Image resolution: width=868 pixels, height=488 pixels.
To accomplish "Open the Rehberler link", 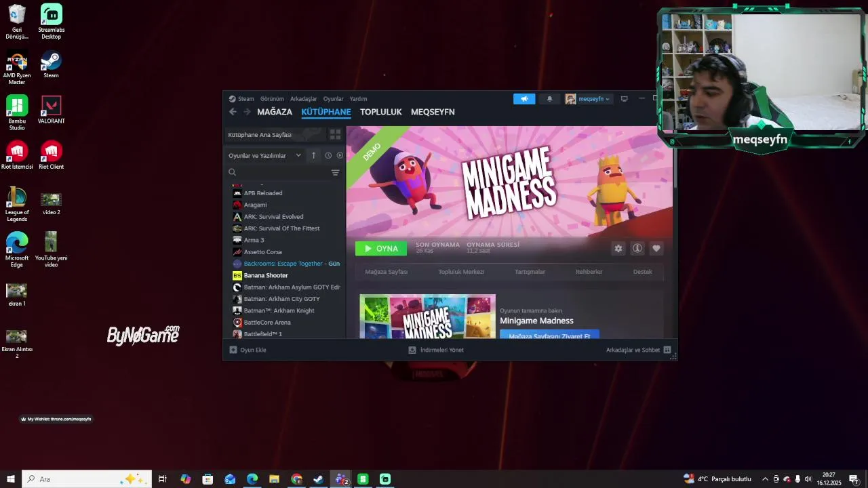I will point(589,272).
